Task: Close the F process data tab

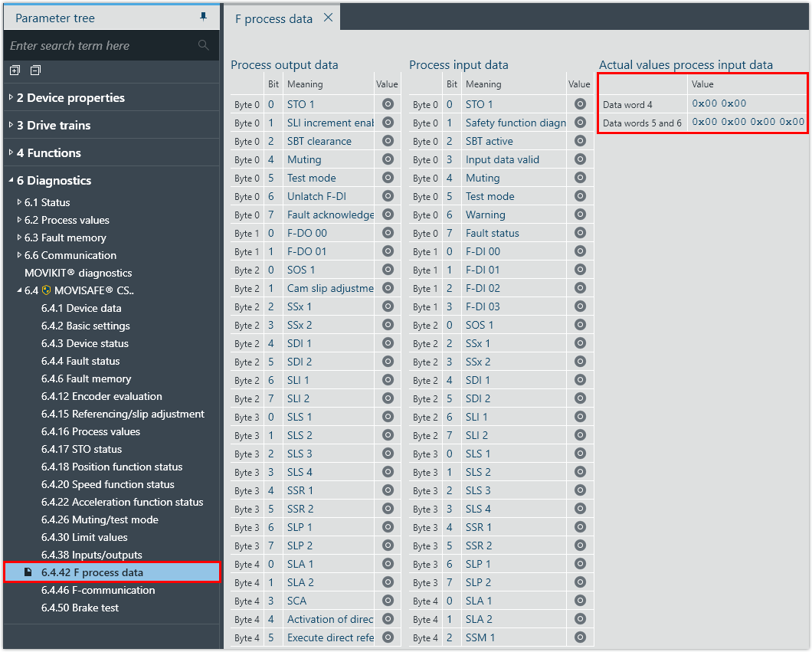Action: coord(328,18)
